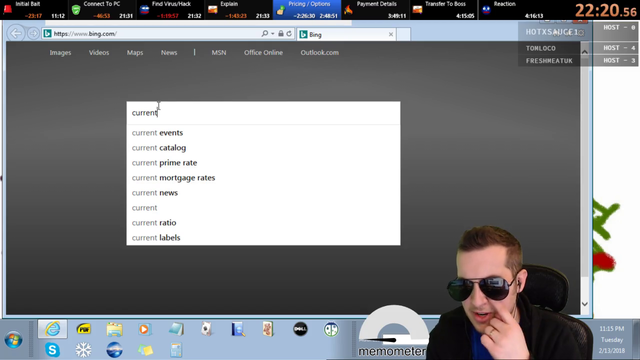The width and height of the screenshot is (640, 360).
Task: Choose the 'current ratio' suggestion
Action: [x=263, y=222]
